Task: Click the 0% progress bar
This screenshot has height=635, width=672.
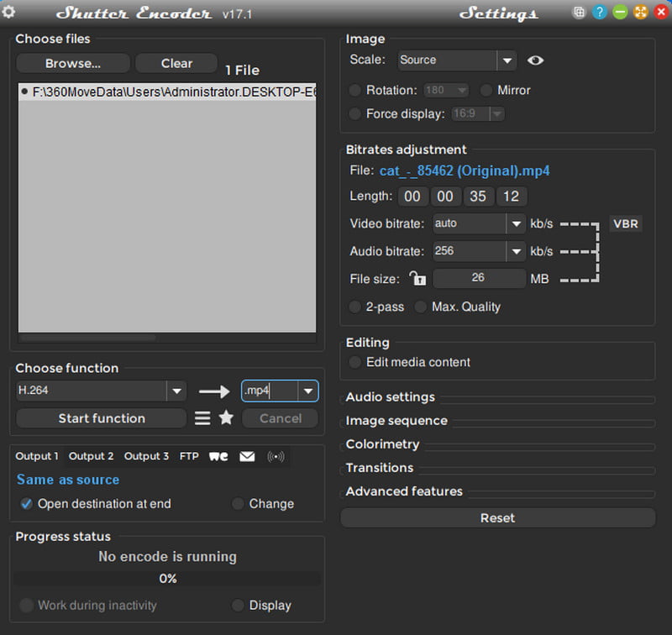Action: [167, 579]
